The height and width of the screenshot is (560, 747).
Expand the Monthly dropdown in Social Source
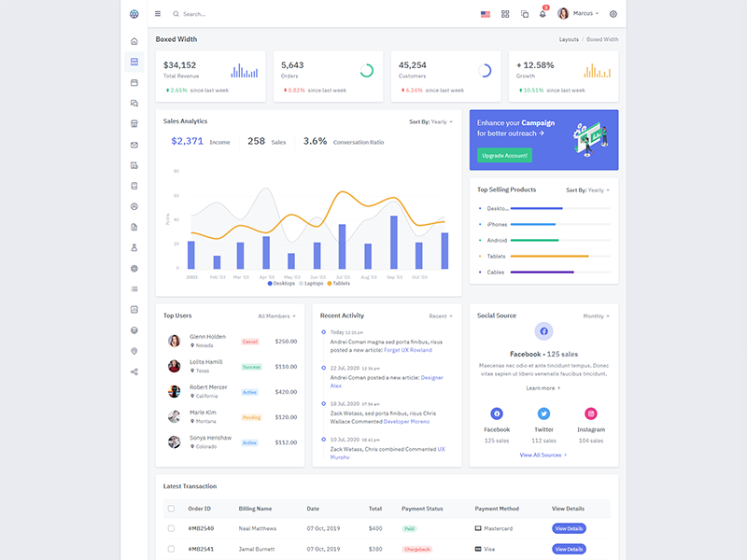[596, 316]
